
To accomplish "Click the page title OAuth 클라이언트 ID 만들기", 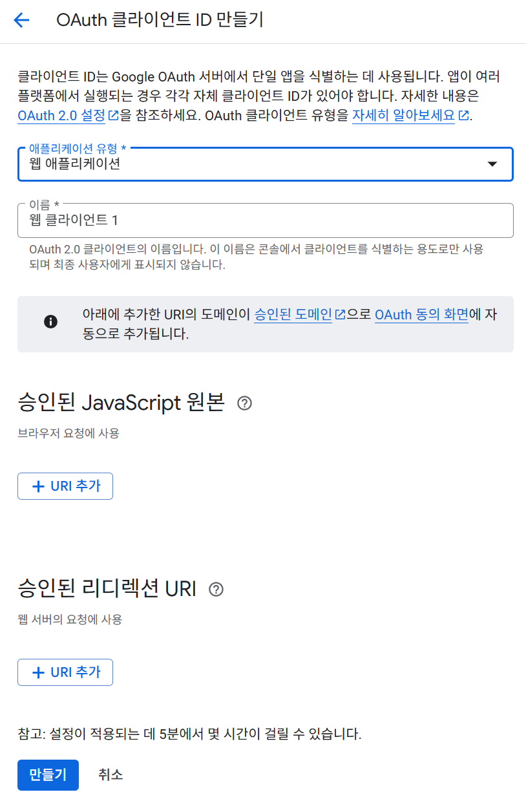I will 160,20.
